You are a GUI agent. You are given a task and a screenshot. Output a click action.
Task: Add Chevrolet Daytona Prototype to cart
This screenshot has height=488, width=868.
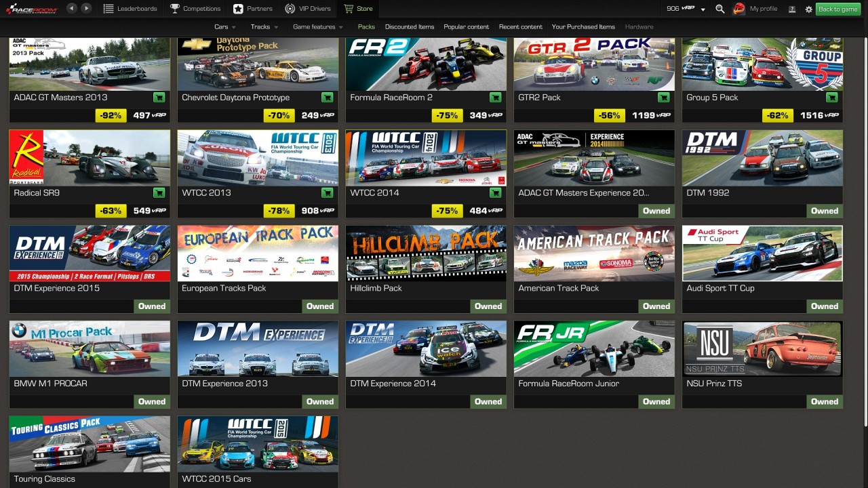click(x=328, y=98)
